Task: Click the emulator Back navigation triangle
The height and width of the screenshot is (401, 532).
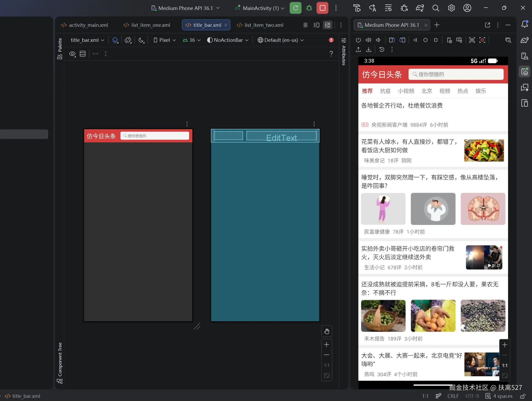Action: pos(415,40)
